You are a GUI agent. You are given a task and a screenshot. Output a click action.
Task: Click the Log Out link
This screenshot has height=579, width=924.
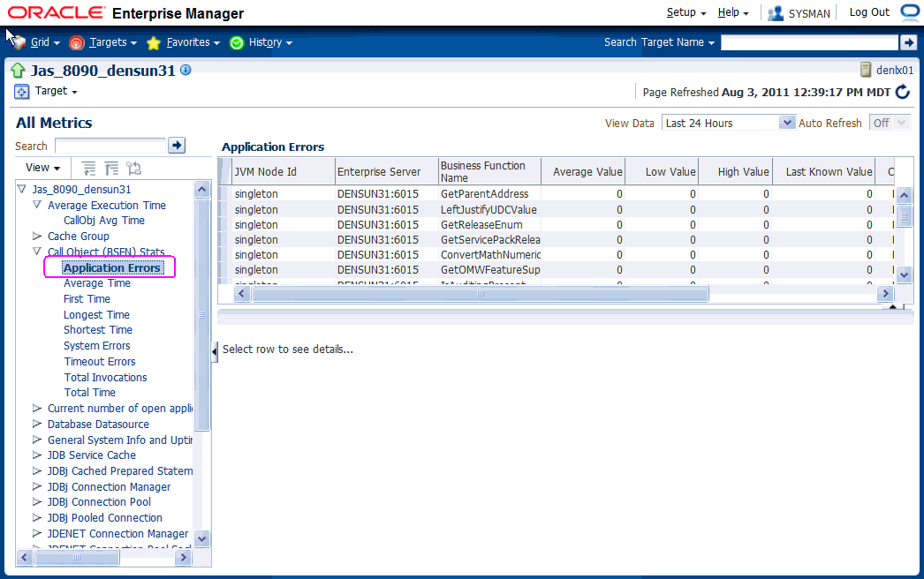pos(869,12)
